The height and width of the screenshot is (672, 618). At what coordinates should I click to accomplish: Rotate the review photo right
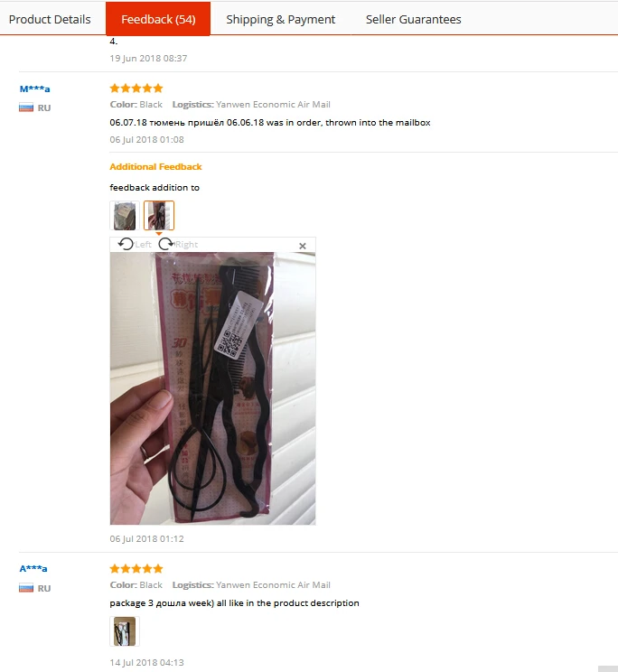178,244
